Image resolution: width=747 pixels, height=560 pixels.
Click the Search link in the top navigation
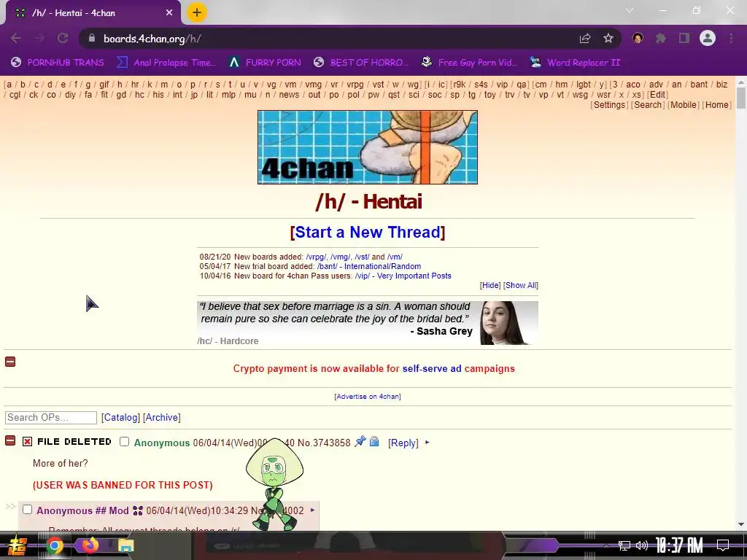click(648, 105)
